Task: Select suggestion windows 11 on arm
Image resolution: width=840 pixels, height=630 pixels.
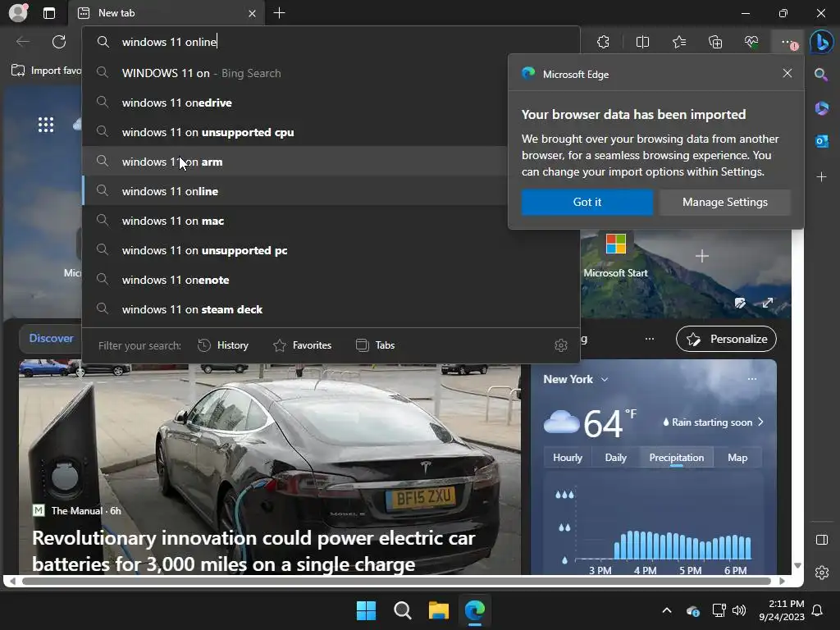Action: pos(294,162)
